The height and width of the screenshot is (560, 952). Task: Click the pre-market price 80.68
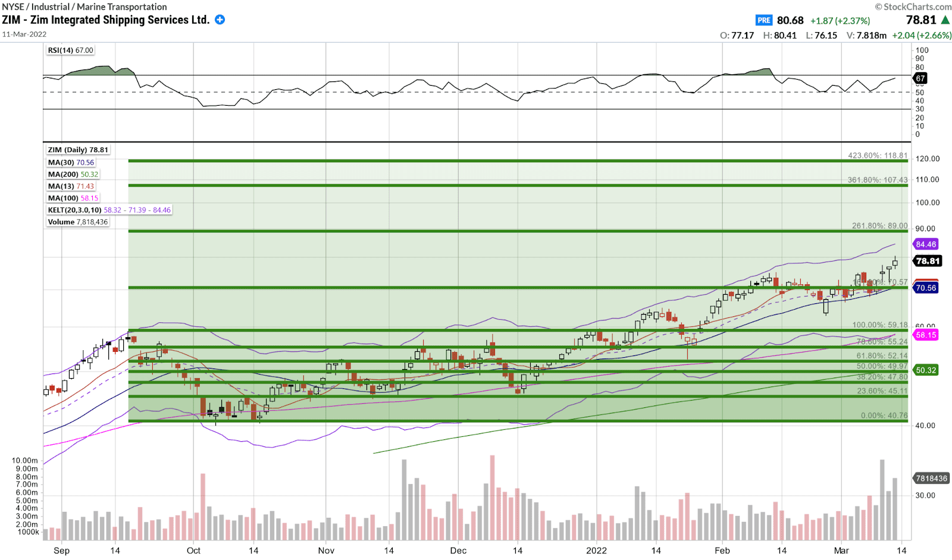click(790, 20)
